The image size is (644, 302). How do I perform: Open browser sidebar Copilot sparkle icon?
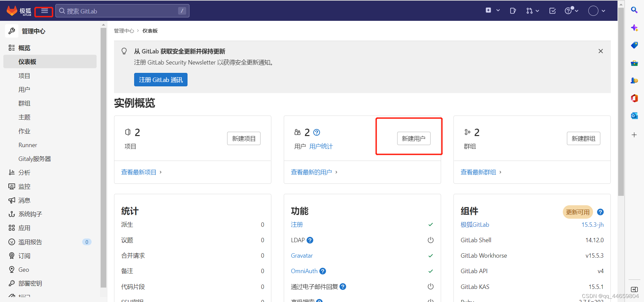634,28
